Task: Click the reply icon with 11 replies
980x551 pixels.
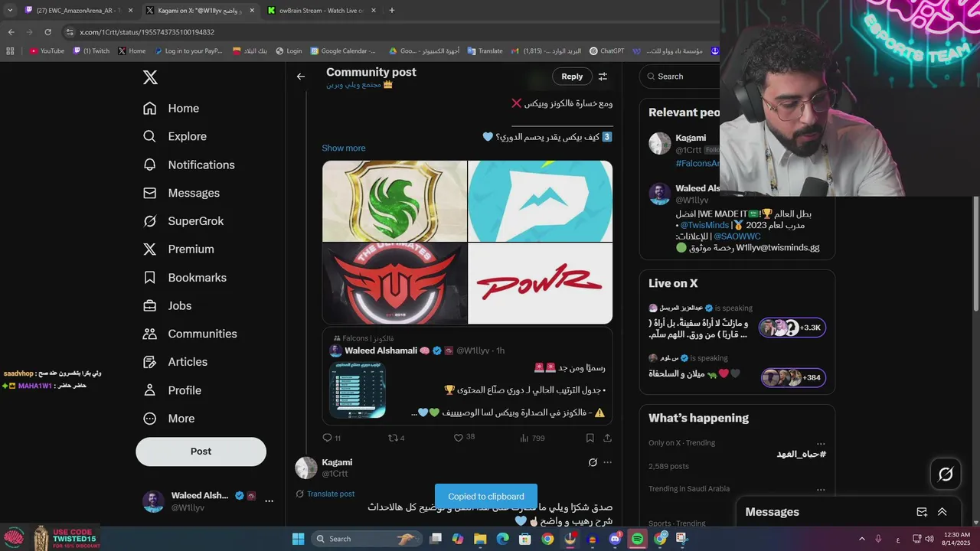Action: (x=332, y=438)
